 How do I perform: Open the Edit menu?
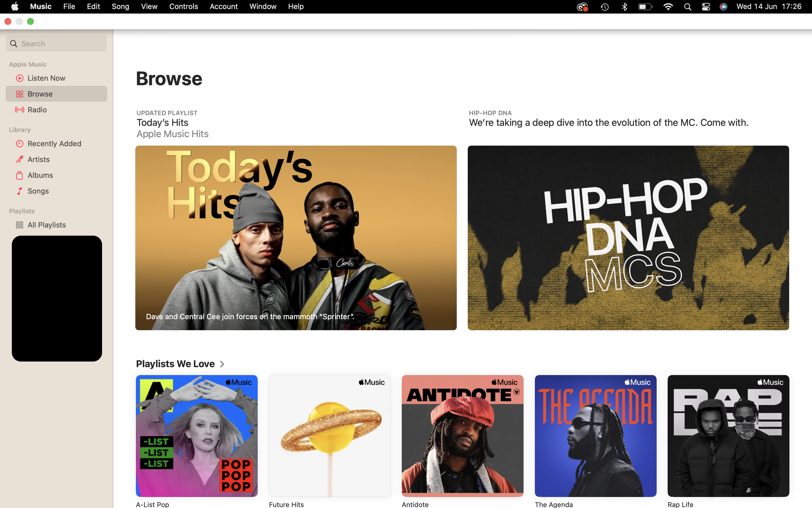click(93, 7)
